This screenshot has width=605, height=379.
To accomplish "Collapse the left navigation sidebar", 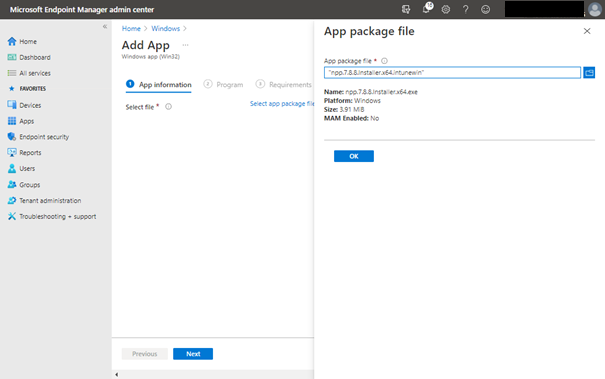I will click(105, 27).
